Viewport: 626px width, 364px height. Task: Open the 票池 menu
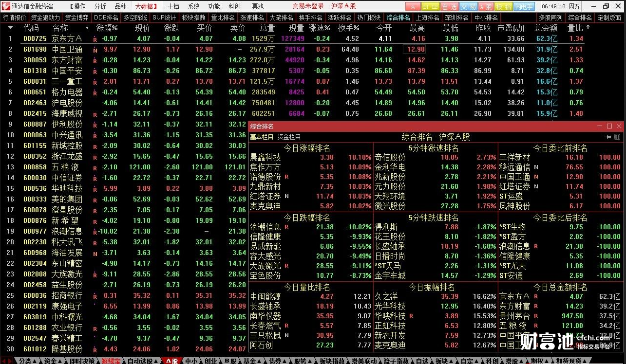click(x=258, y=6)
